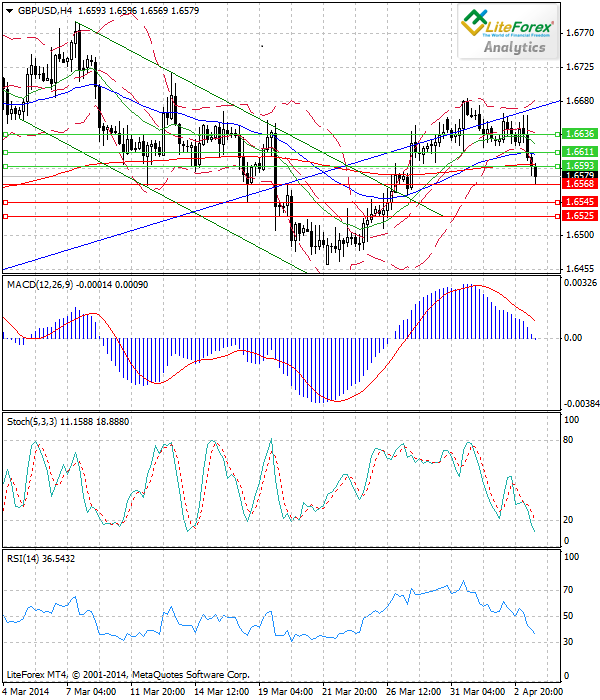600x700 pixels.
Task: Select the handle of the 1.6525 red line
Action: [x=6, y=215]
